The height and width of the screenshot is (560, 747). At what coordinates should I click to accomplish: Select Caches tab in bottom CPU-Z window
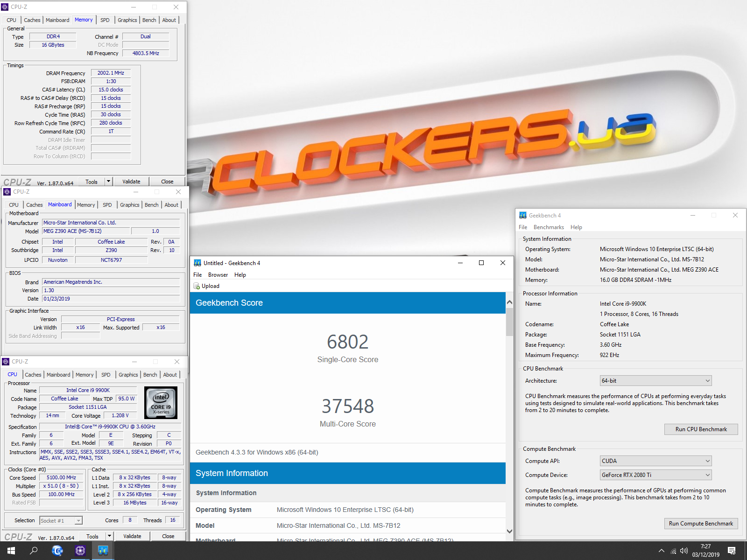[33, 375]
